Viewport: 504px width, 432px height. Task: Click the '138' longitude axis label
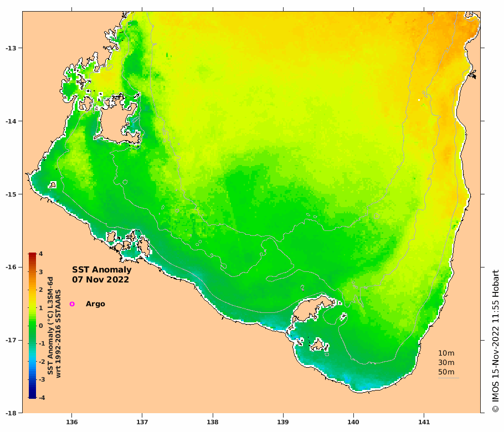[213, 422]
